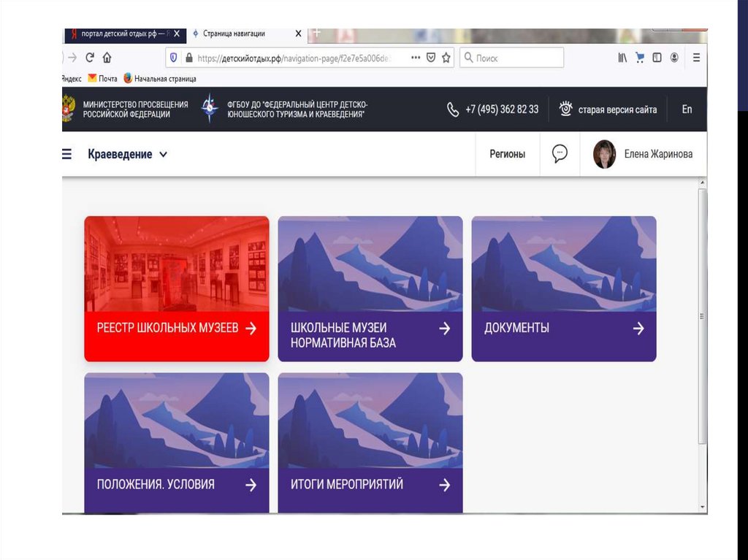The height and width of the screenshot is (560, 748).
Task: Click the scrollbar up arrow
Action: coord(702,183)
